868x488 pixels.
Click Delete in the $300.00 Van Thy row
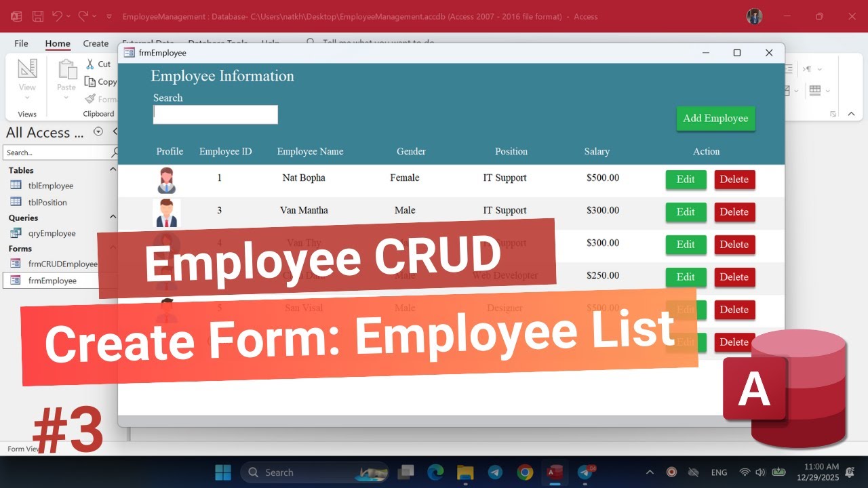[734, 245]
